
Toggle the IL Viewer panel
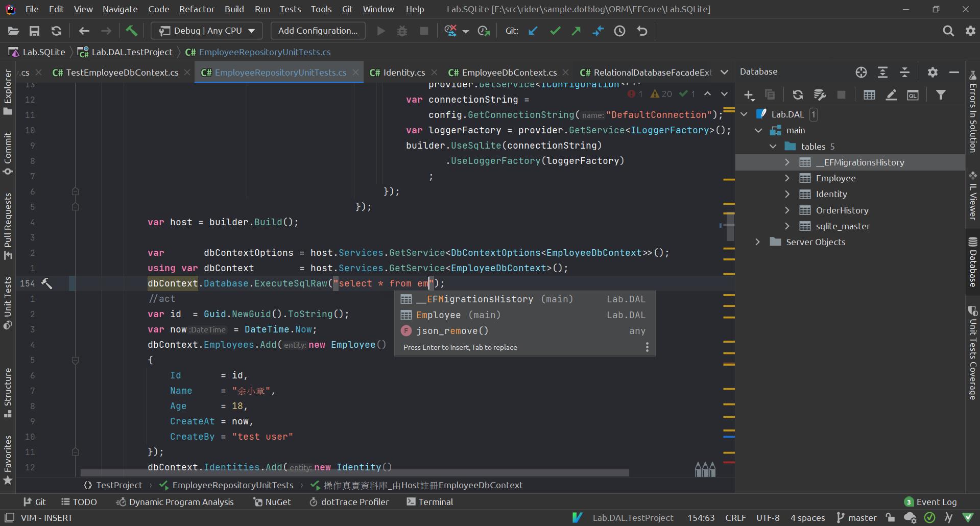click(x=973, y=196)
